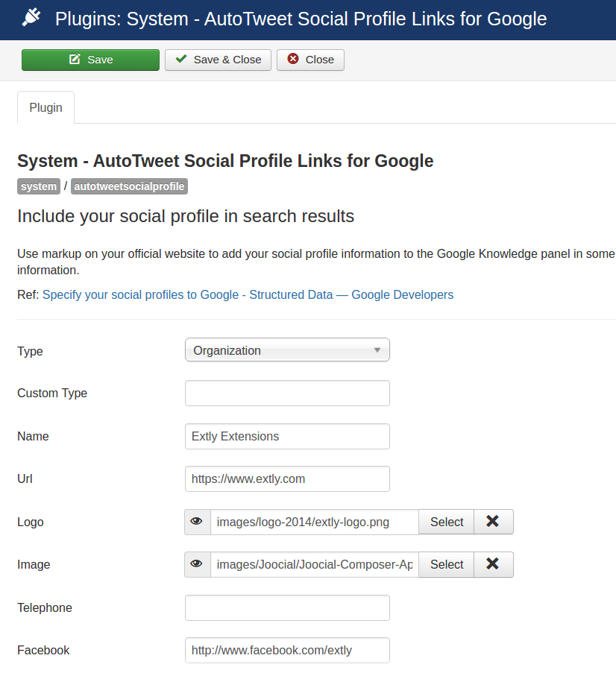Click the Url field with extly.com

(x=287, y=479)
